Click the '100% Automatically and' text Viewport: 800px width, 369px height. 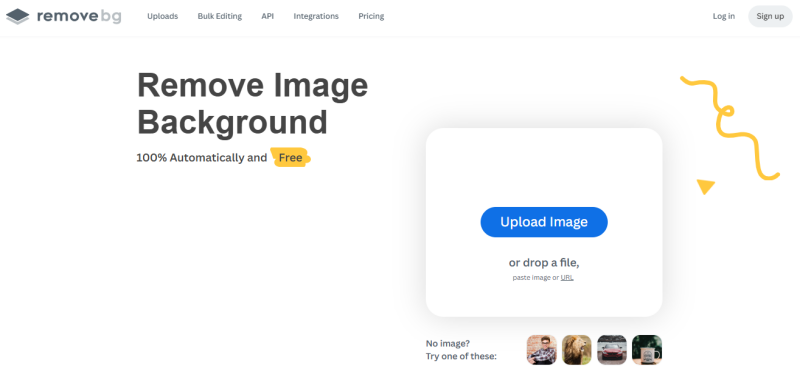click(202, 158)
